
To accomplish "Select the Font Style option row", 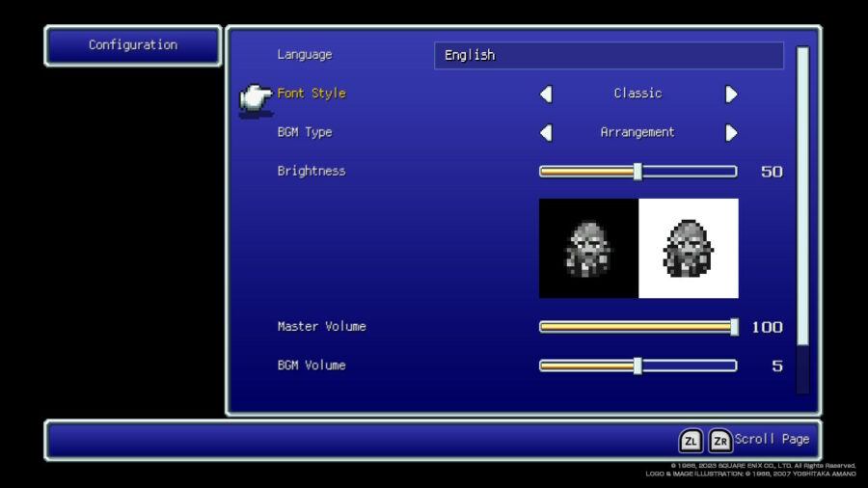I will (x=312, y=94).
